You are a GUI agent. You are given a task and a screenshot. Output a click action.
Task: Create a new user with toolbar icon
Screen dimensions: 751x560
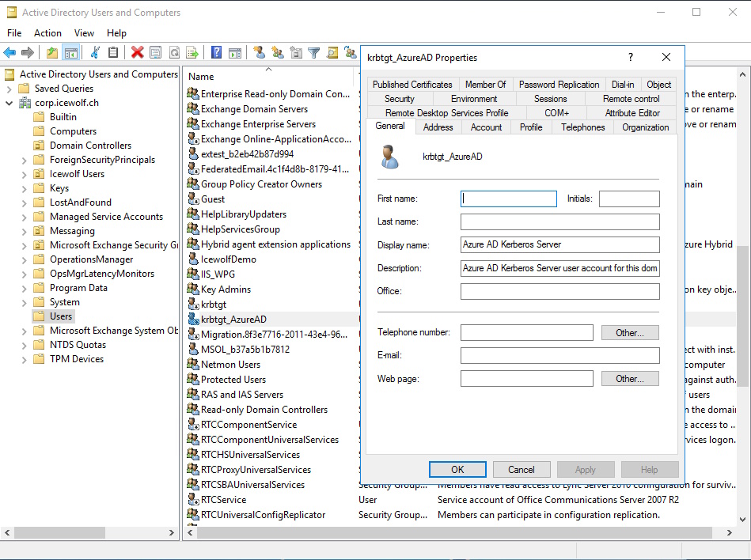[259, 52]
